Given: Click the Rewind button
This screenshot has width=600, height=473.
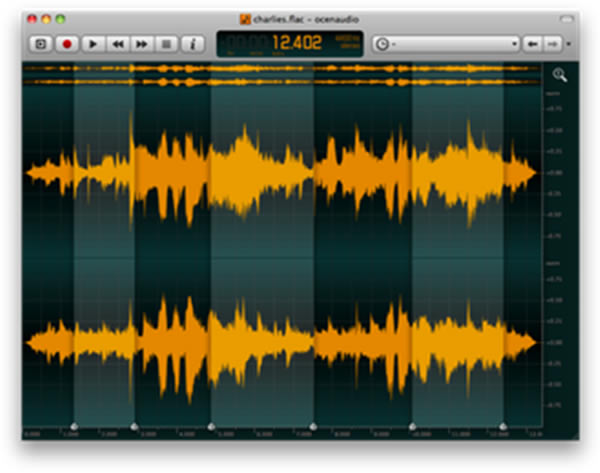Looking at the screenshot, I should click(118, 44).
